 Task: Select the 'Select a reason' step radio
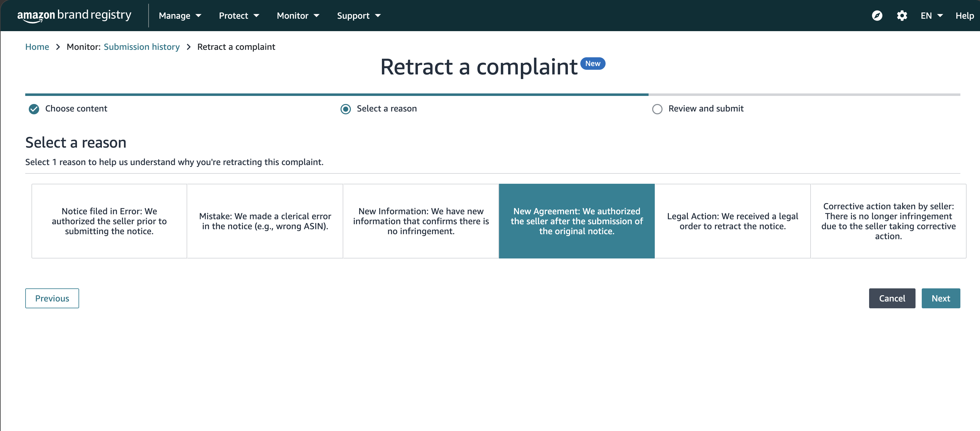pyautogui.click(x=345, y=109)
